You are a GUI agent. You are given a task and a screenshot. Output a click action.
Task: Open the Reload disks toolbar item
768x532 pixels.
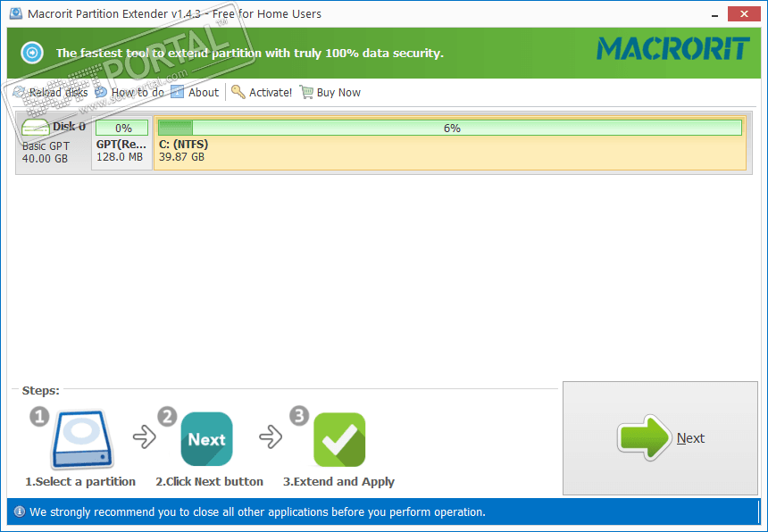[x=50, y=92]
